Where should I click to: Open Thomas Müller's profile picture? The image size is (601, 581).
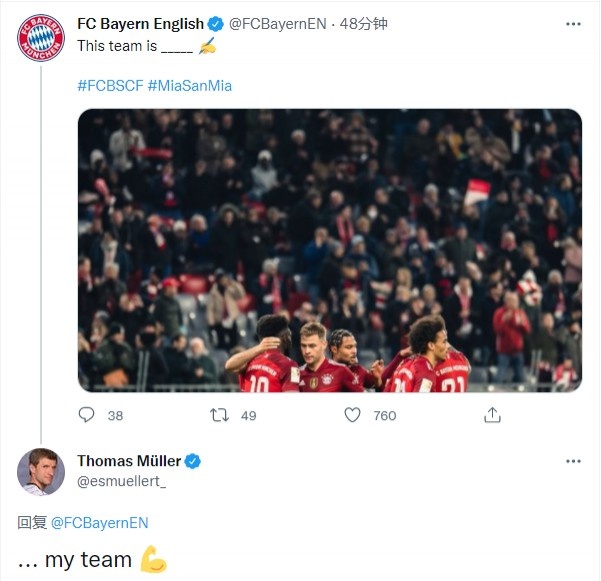pyautogui.click(x=41, y=472)
